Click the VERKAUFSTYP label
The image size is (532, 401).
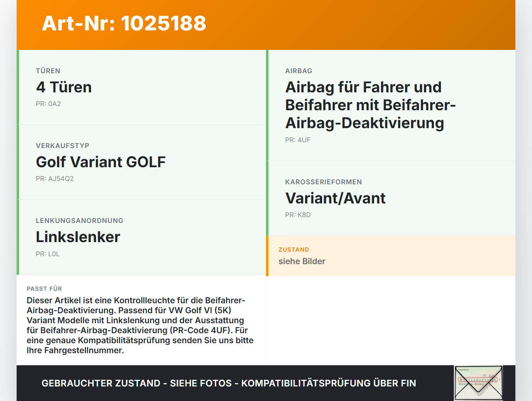62,146
